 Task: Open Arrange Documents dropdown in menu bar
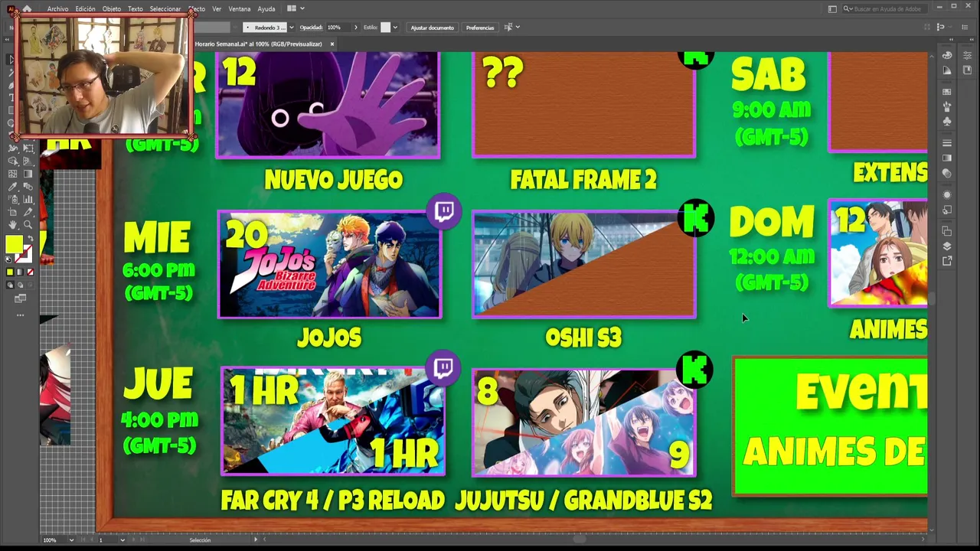(296, 8)
